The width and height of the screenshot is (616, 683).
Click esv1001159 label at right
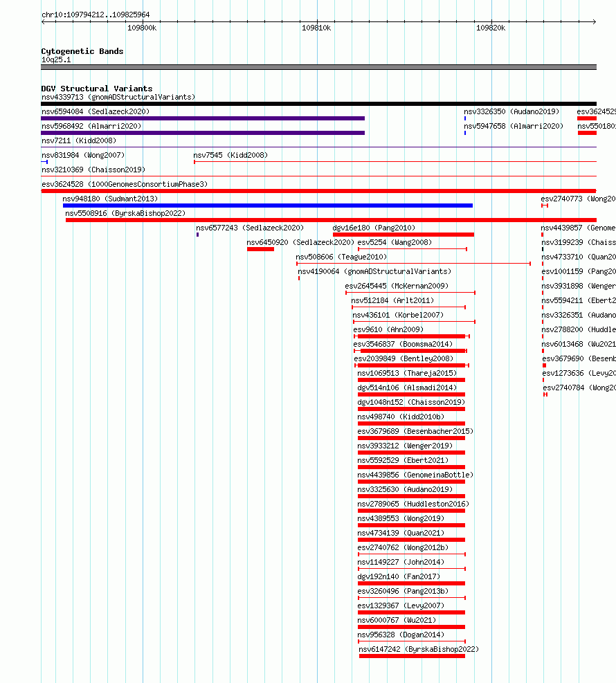[579, 271]
